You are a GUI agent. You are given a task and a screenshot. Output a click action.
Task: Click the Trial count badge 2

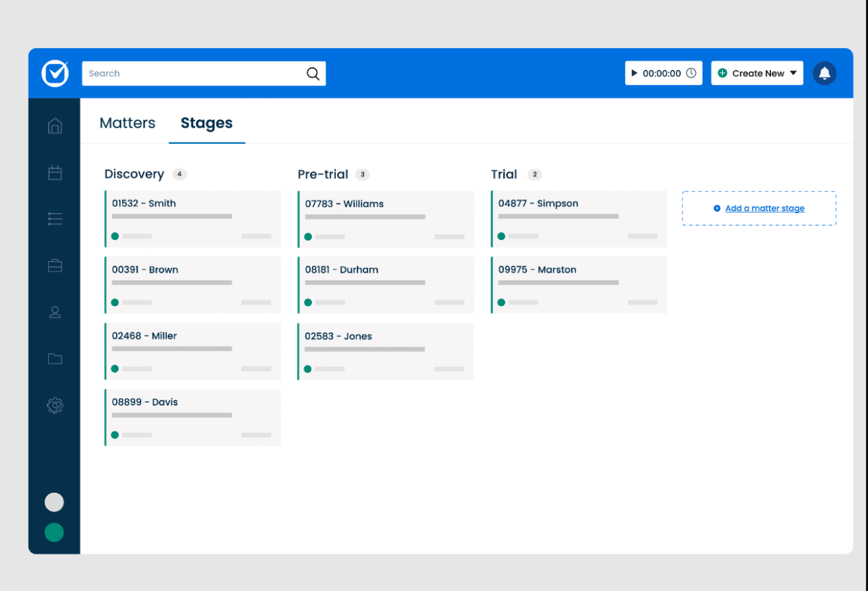click(534, 174)
